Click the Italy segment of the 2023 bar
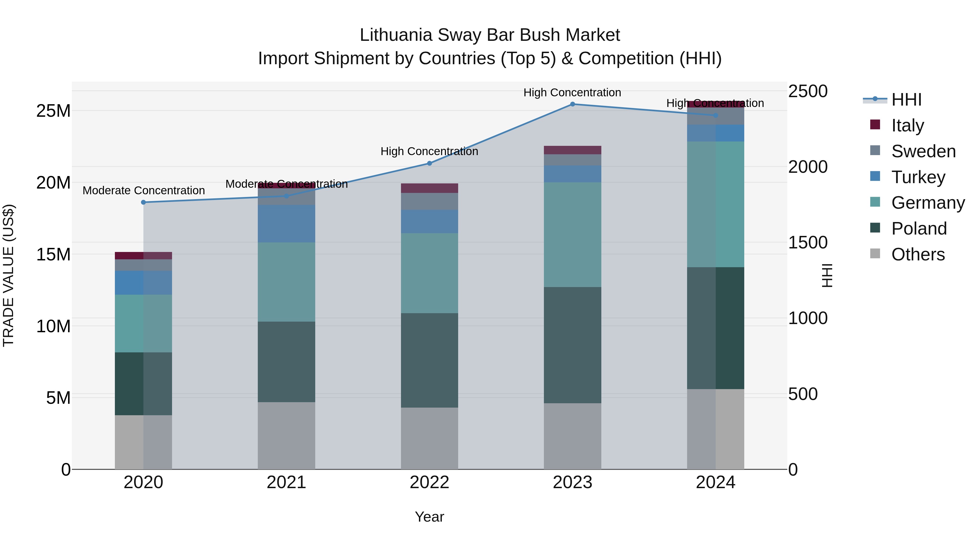 [572, 150]
